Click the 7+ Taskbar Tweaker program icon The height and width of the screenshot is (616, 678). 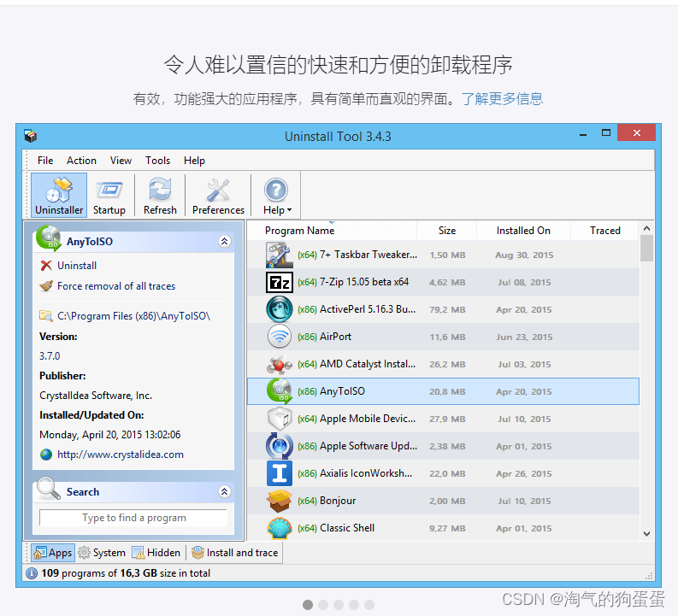(279, 255)
